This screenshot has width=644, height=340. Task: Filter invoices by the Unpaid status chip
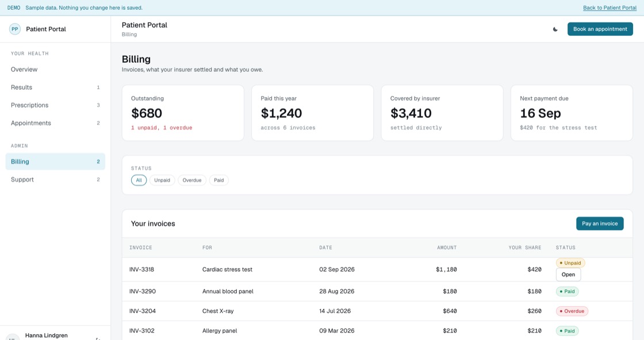pos(162,180)
